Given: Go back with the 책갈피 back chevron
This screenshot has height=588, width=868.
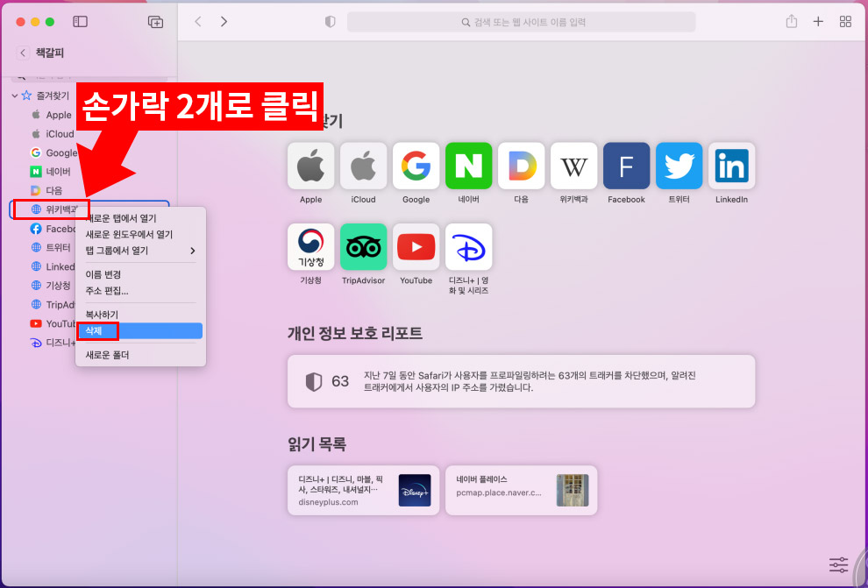Looking at the screenshot, I should (x=21, y=53).
